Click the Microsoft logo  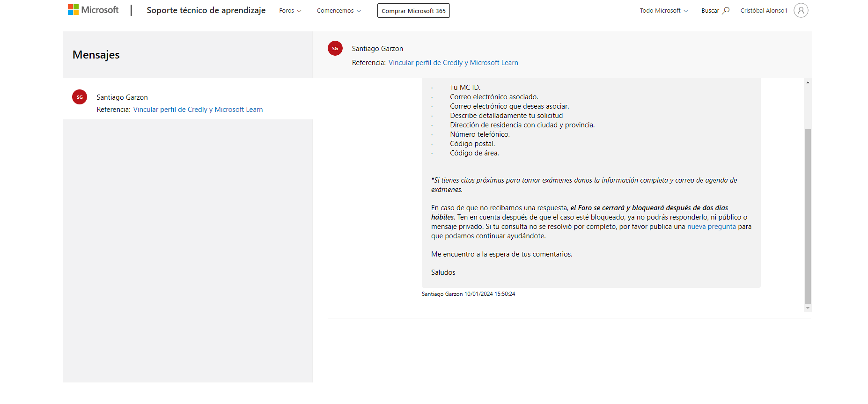[93, 10]
